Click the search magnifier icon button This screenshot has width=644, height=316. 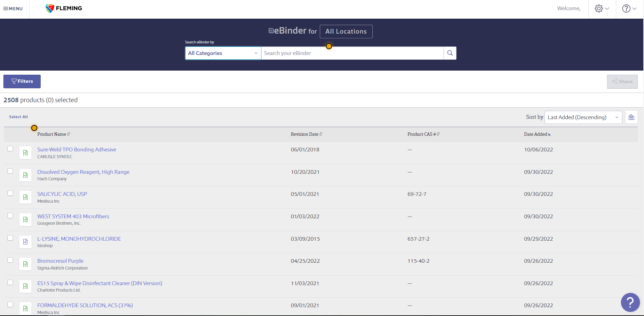pyautogui.click(x=450, y=53)
